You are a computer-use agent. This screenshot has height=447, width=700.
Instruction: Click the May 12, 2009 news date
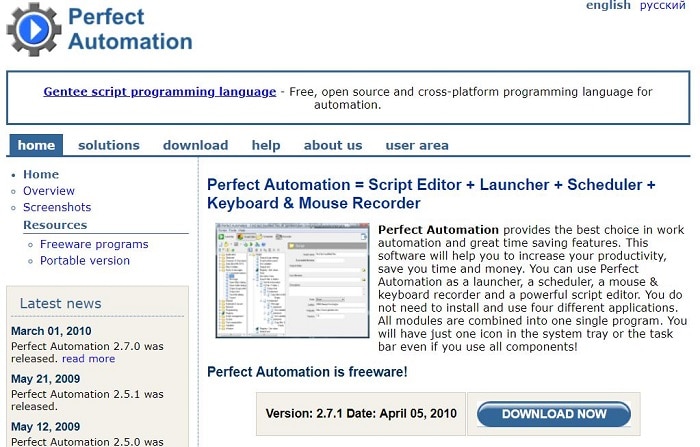click(46, 426)
